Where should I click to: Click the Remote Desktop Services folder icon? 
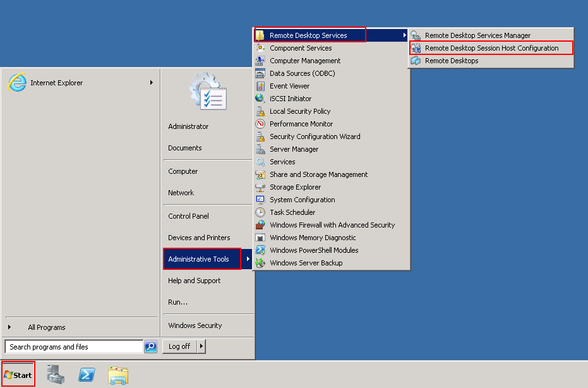coord(260,35)
